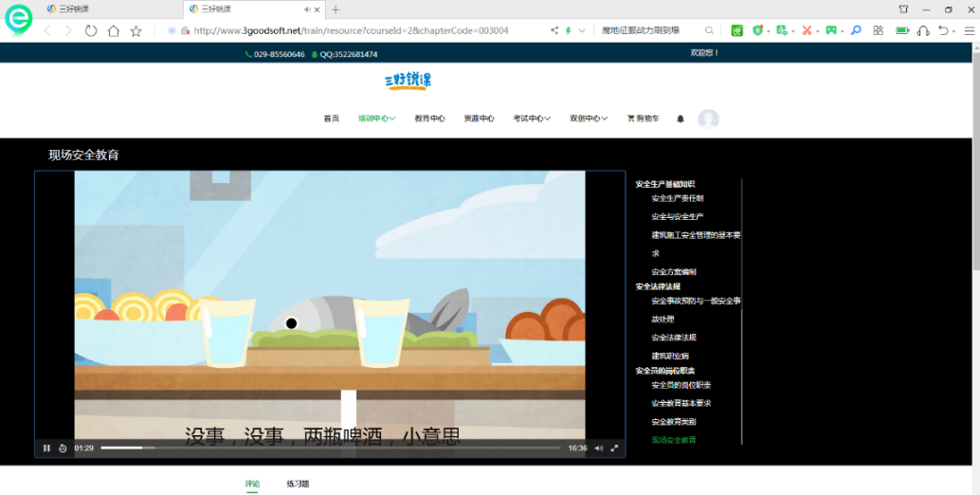Go to 首页 home page
Image resolution: width=980 pixels, height=495 pixels.
[x=331, y=119]
